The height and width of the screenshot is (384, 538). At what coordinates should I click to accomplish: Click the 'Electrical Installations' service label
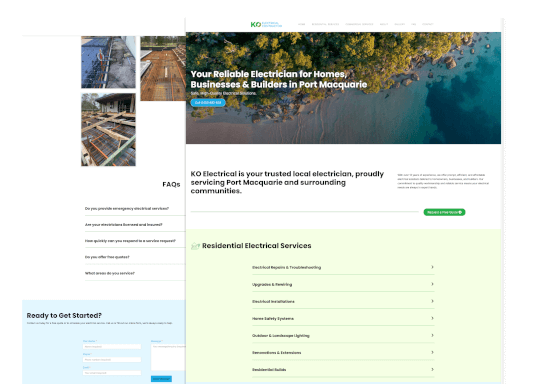273,302
